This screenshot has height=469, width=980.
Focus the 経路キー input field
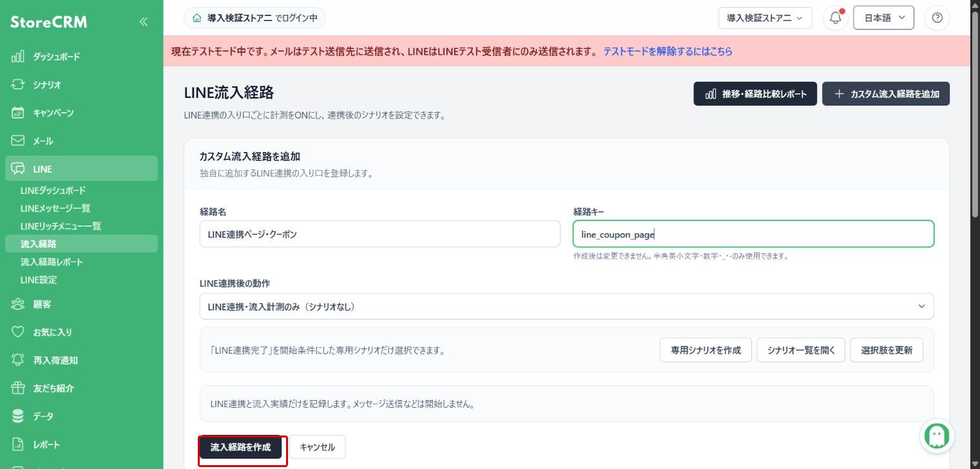pyautogui.click(x=753, y=234)
